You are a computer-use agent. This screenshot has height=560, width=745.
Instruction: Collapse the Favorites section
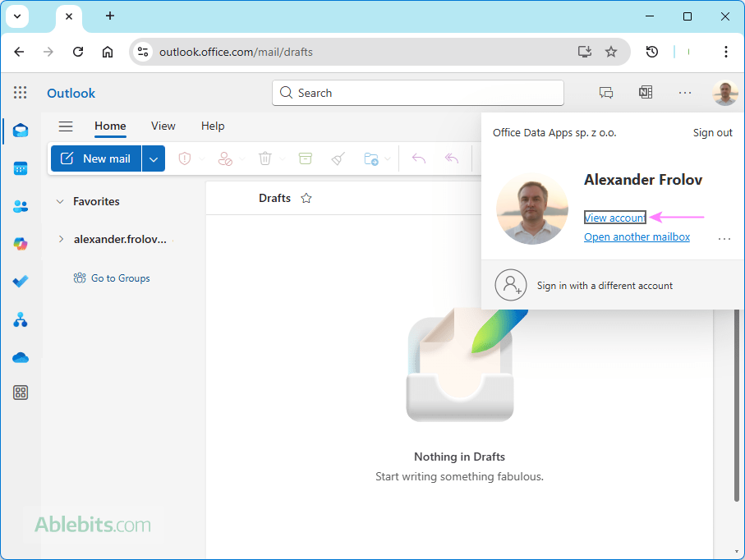[x=59, y=200]
